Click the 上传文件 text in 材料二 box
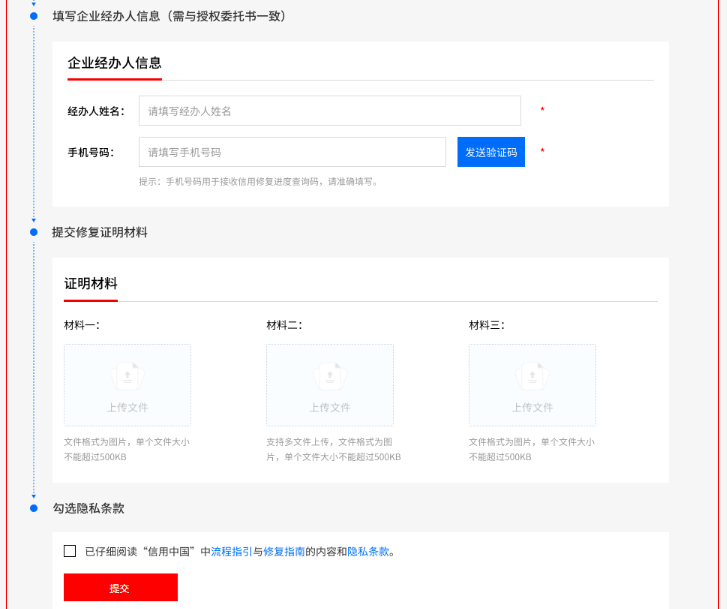The image size is (727, 609). tap(329, 407)
